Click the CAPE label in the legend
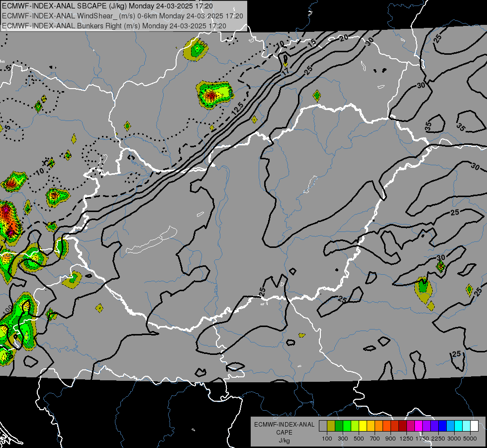 point(284,433)
